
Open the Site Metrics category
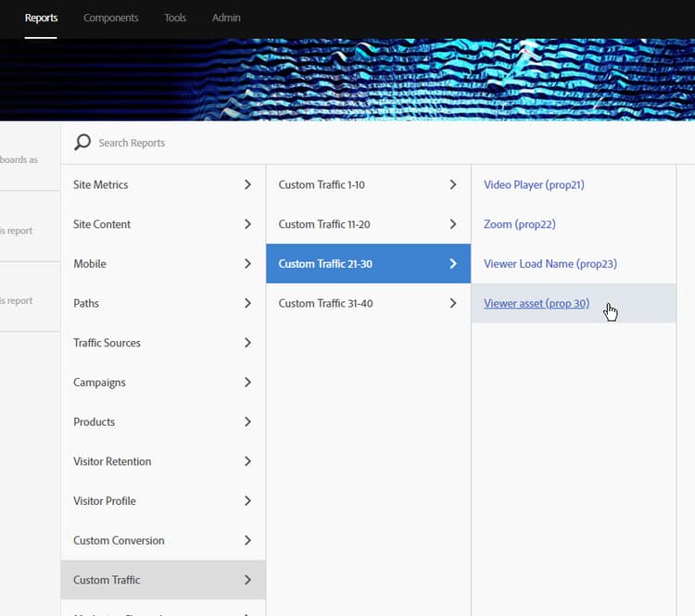163,185
